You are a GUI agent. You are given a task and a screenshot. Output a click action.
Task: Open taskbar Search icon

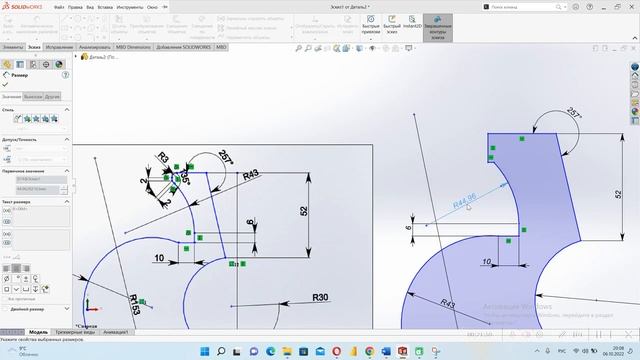(x=221, y=351)
